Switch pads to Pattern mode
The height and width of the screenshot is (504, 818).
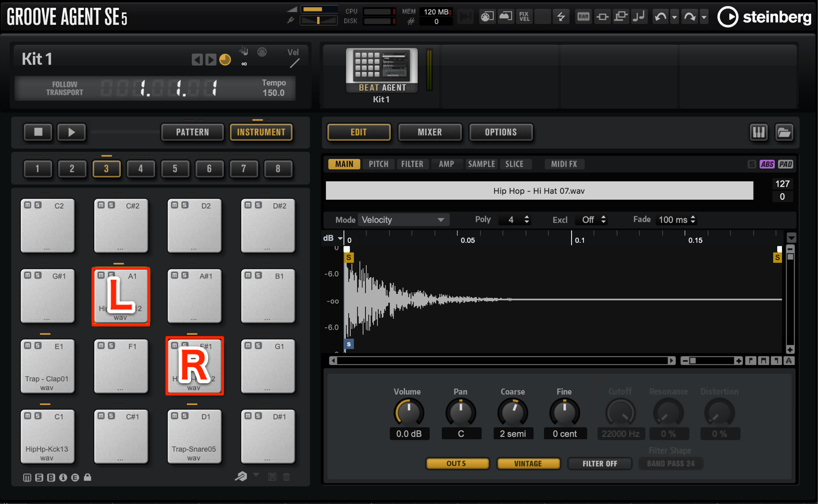(192, 132)
